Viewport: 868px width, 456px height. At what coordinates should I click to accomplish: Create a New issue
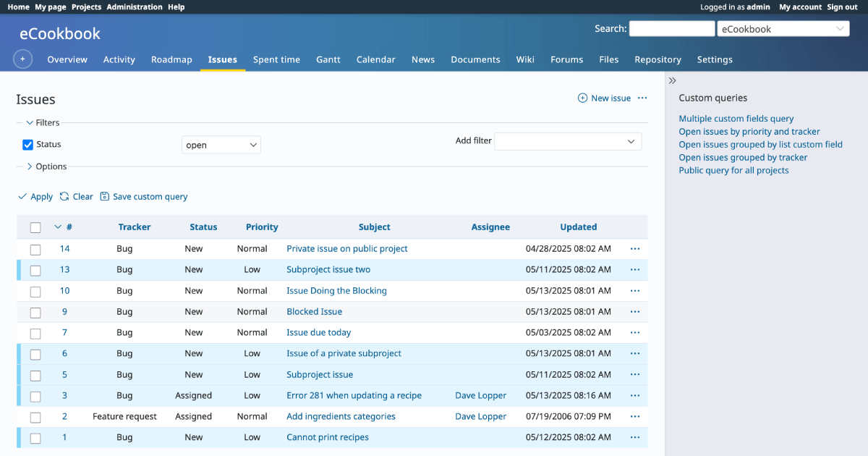coord(604,98)
